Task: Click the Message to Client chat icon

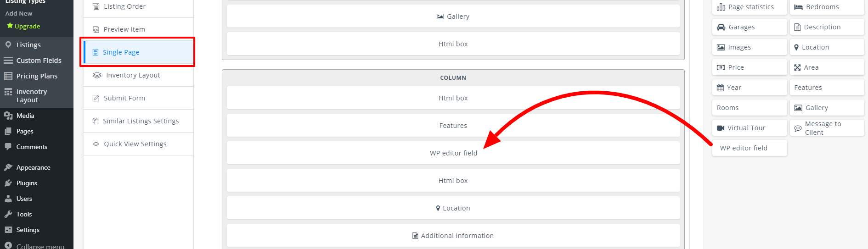Action: click(798, 128)
